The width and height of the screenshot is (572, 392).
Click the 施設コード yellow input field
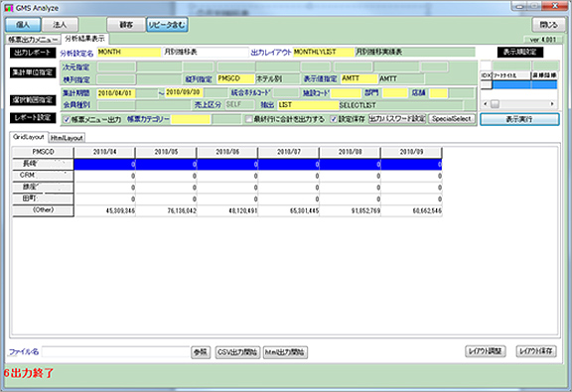tap(346, 93)
